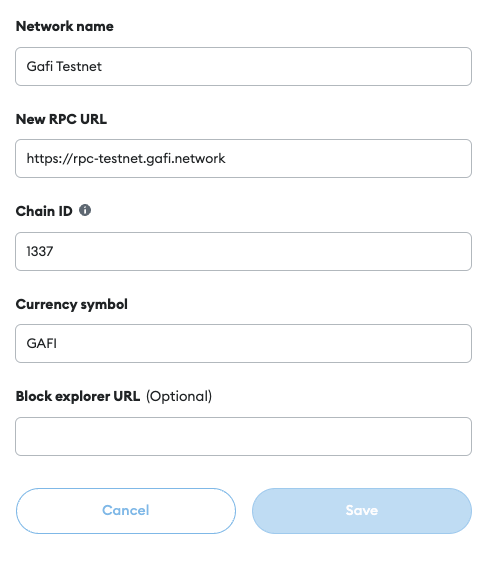
Task: Click the 'Gafi' word in network name
Action: 40,66
